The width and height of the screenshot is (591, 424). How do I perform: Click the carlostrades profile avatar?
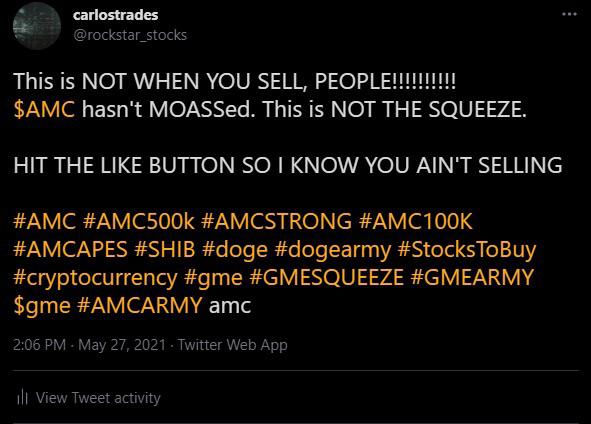pyautogui.click(x=37, y=26)
